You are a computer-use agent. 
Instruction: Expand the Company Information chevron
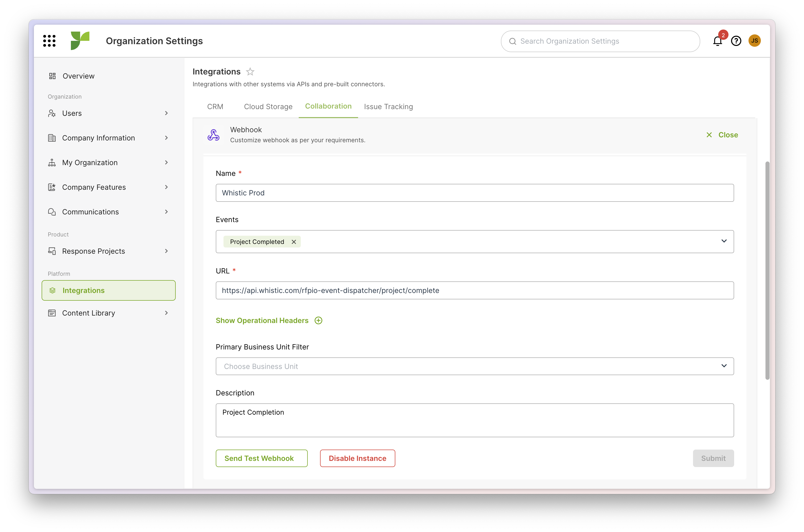pos(166,138)
